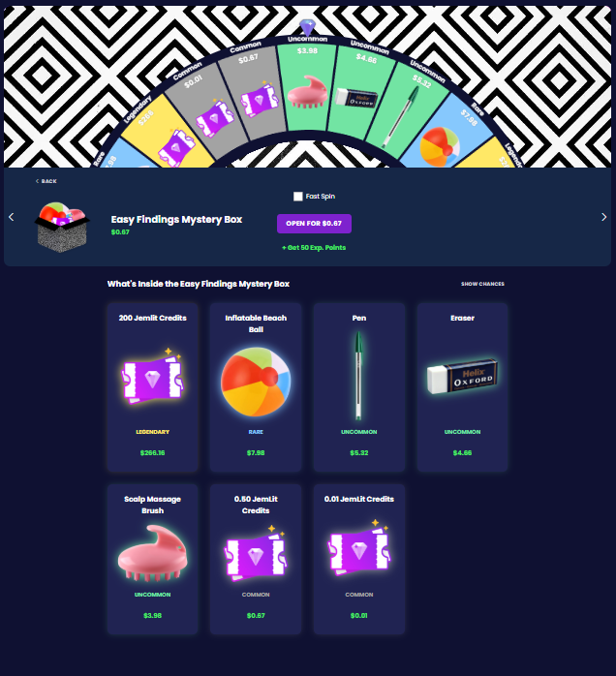Click the Back link

(x=46, y=181)
